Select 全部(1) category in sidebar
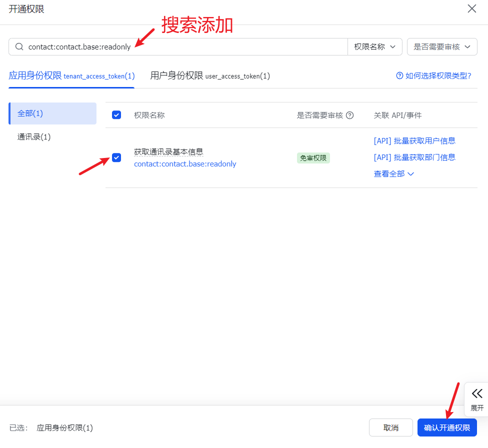 (x=52, y=113)
